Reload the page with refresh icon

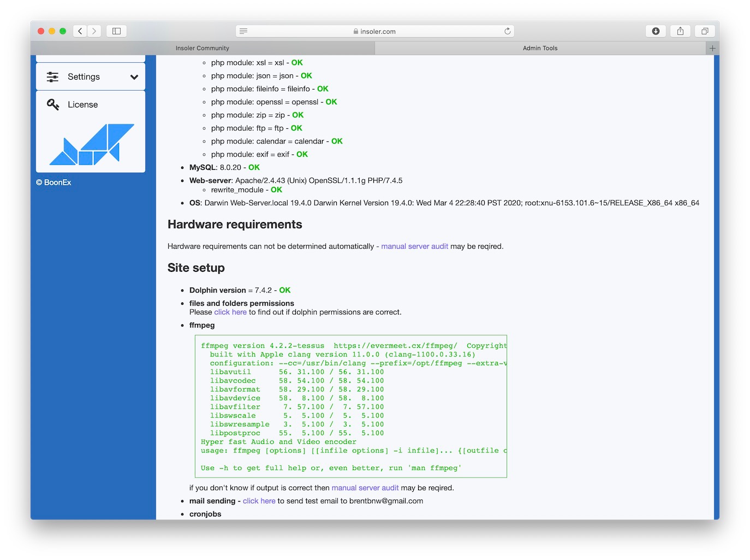click(x=507, y=31)
